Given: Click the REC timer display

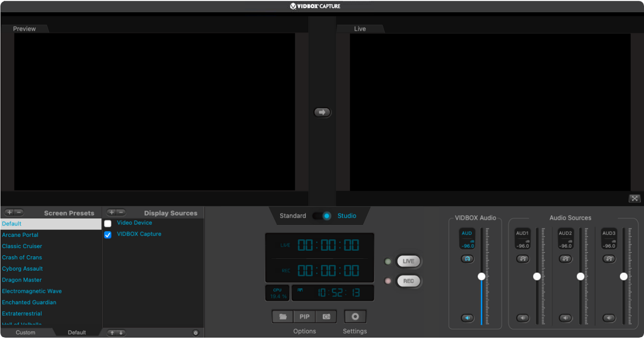Looking at the screenshot, I should click(328, 270).
